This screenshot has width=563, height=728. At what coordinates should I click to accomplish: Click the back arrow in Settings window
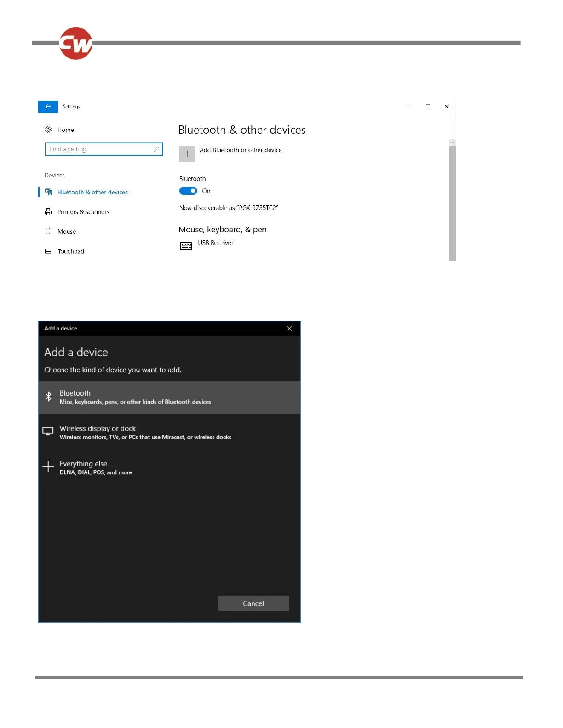pyautogui.click(x=48, y=107)
